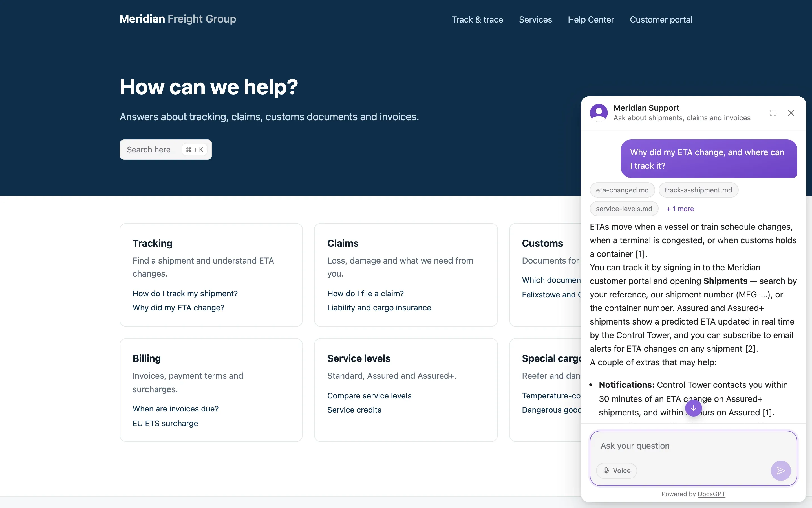Follow the DocsGPT link

click(x=711, y=494)
